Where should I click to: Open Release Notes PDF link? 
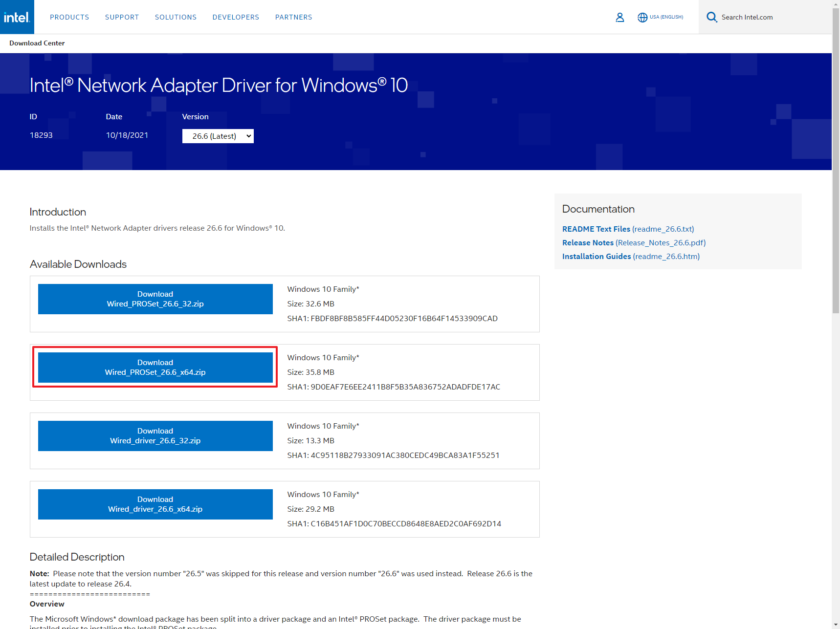click(634, 242)
